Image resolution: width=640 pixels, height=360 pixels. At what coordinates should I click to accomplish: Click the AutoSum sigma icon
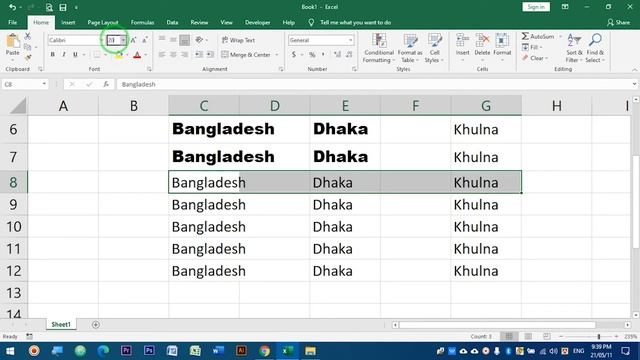[x=525, y=36]
